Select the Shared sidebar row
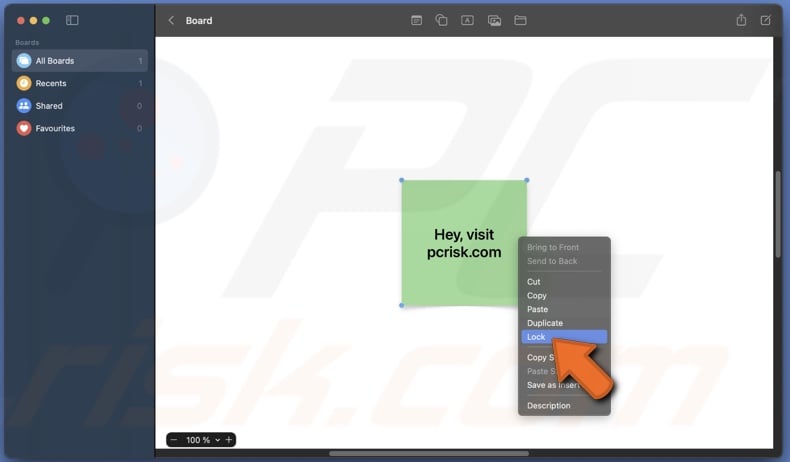This screenshot has width=790, height=462. [x=80, y=106]
